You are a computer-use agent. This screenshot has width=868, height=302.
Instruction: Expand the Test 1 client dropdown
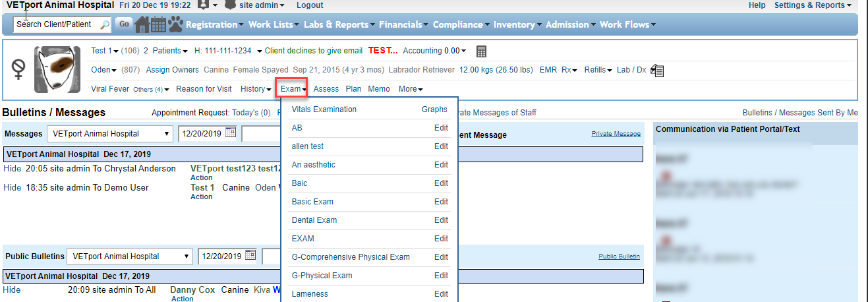point(105,51)
